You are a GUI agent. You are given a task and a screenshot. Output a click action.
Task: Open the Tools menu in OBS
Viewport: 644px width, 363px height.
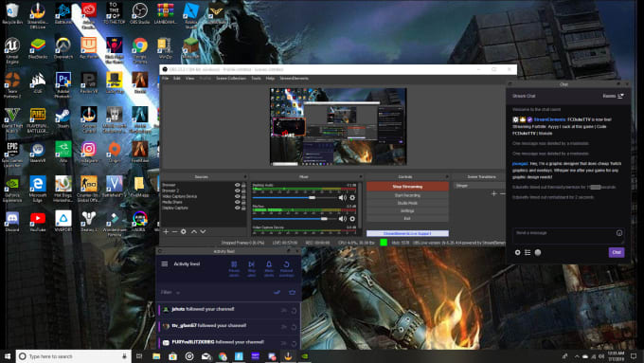click(256, 78)
